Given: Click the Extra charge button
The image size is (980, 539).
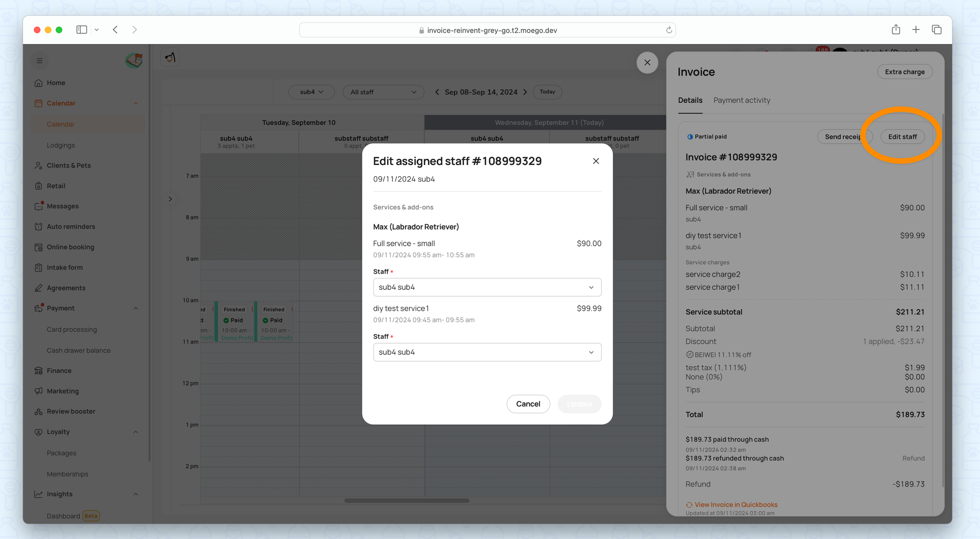Looking at the screenshot, I should (905, 72).
